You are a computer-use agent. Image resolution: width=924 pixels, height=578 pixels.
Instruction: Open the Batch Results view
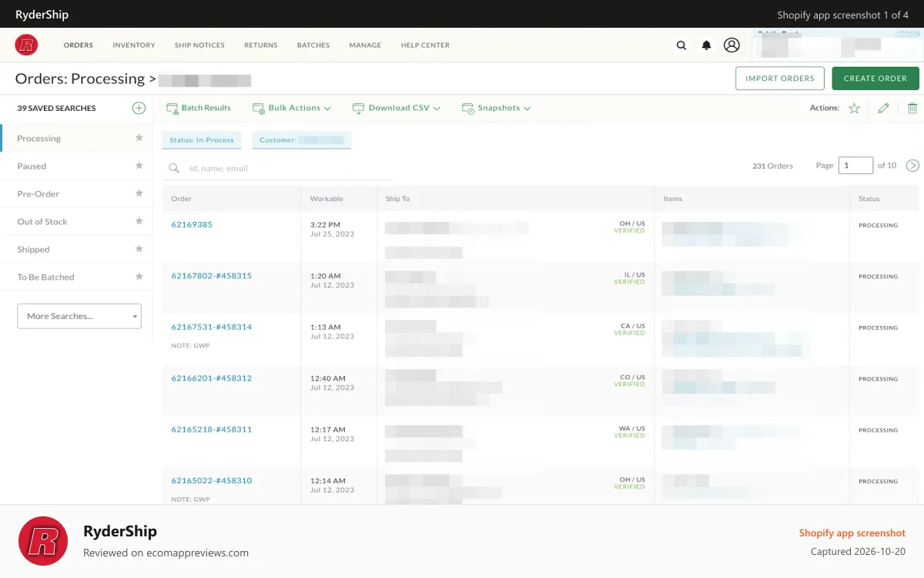pos(199,108)
